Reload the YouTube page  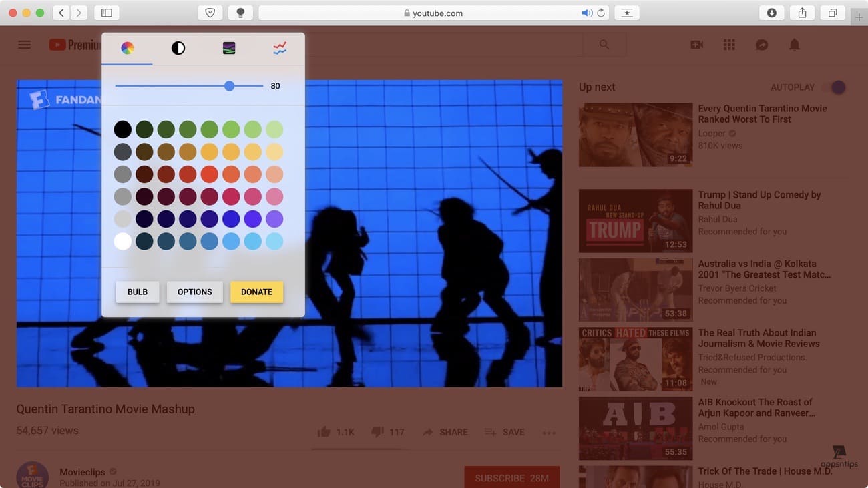[x=601, y=13]
